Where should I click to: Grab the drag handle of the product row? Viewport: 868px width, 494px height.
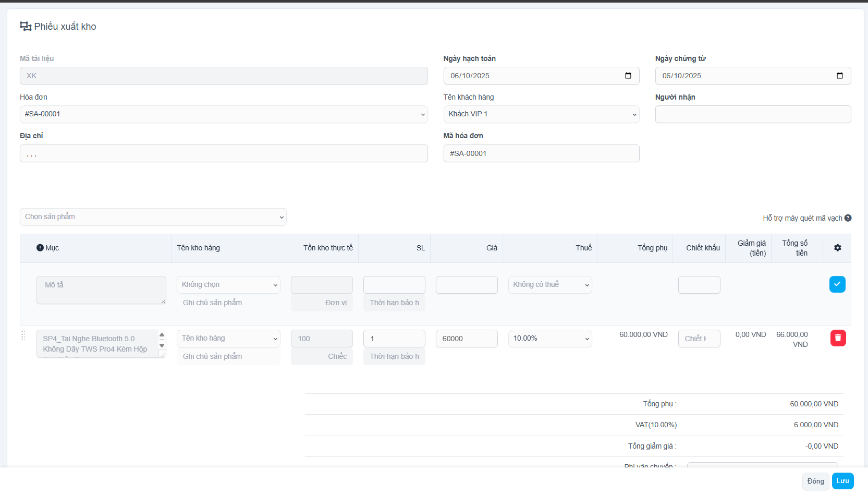click(x=23, y=335)
